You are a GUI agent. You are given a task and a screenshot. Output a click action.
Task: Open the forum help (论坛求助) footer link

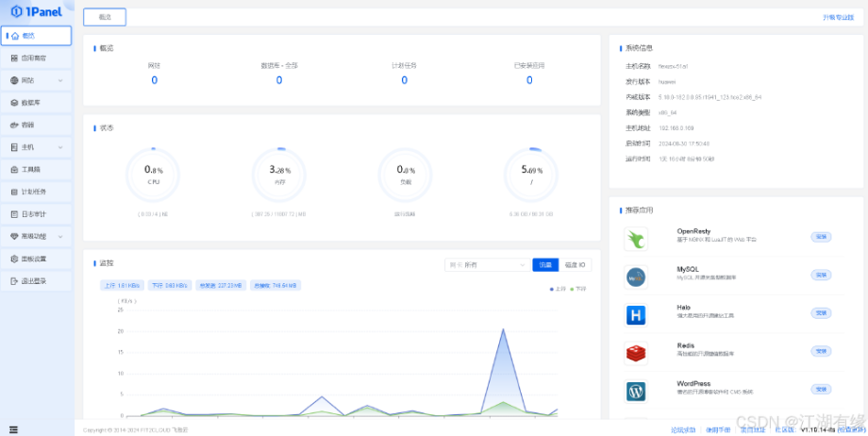[x=683, y=430]
